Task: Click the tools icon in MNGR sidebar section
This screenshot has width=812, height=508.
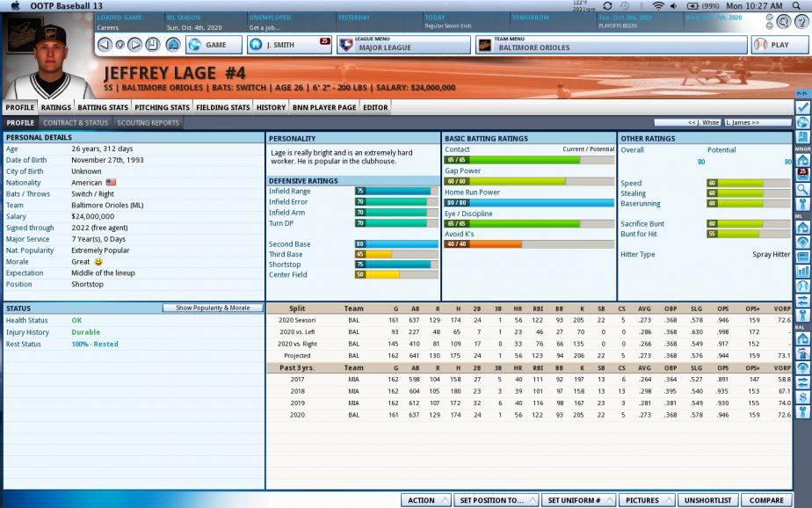Action: point(802,204)
